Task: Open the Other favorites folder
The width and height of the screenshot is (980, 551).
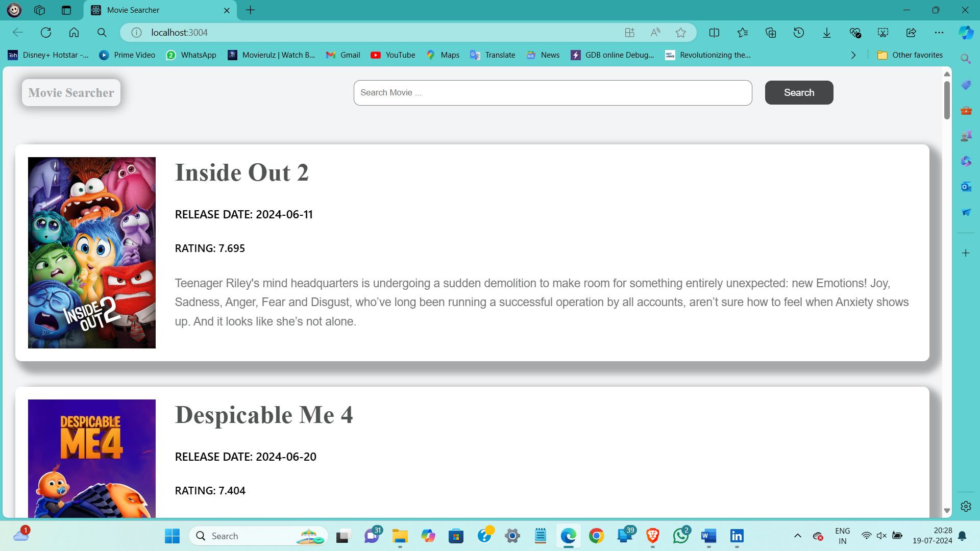Action: coord(910,55)
